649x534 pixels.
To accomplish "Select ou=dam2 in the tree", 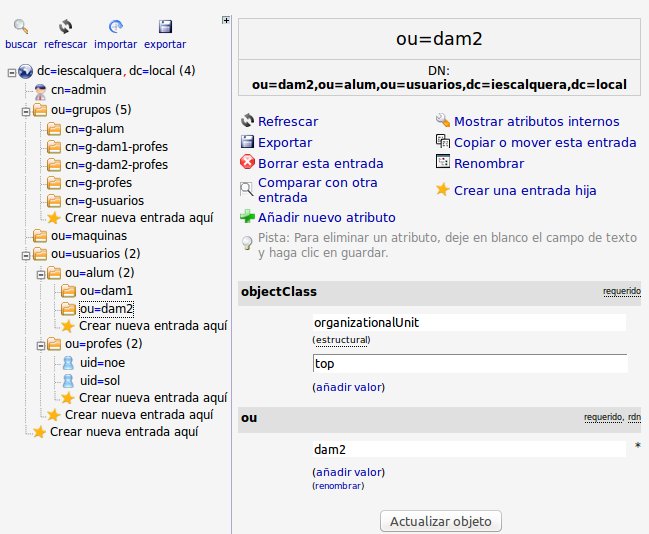I will click(106, 309).
